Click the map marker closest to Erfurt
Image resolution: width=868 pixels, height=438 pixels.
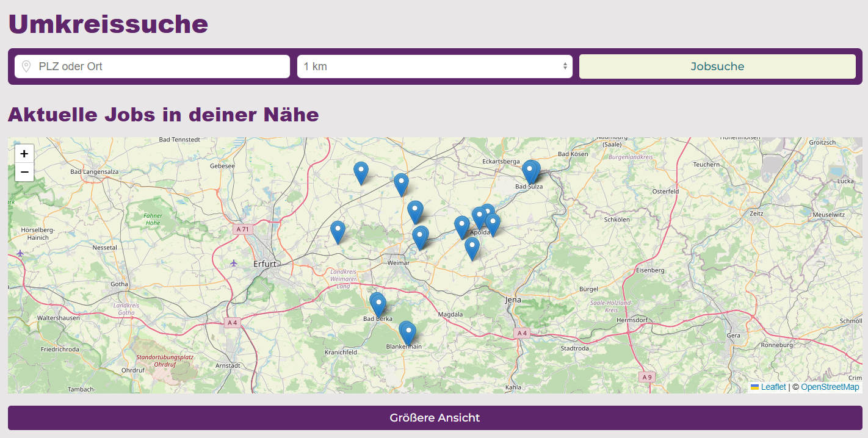338,232
